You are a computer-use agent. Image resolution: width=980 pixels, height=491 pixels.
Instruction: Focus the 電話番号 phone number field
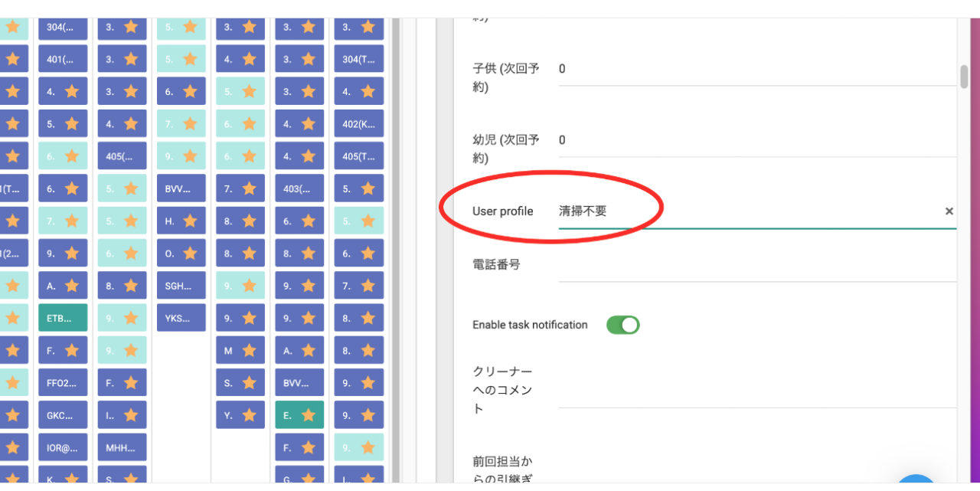pos(756,267)
